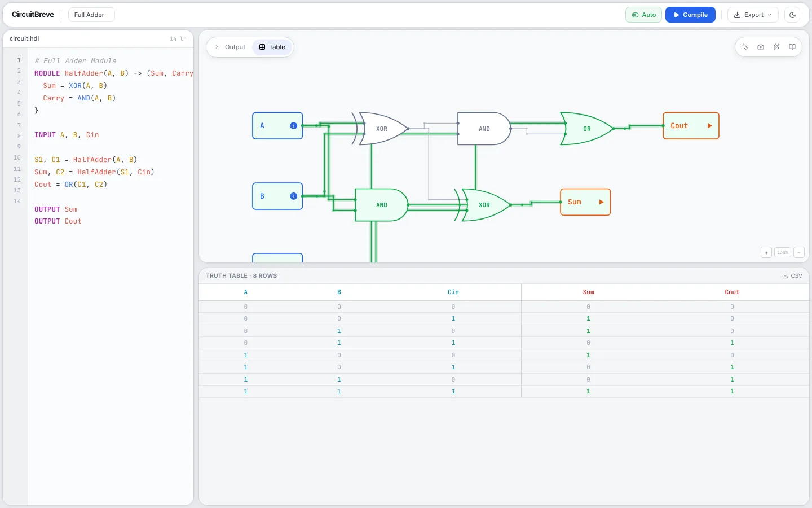Open the Export dropdown
The width and height of the screenshot is (812, 508).
(x=753, y=15)
